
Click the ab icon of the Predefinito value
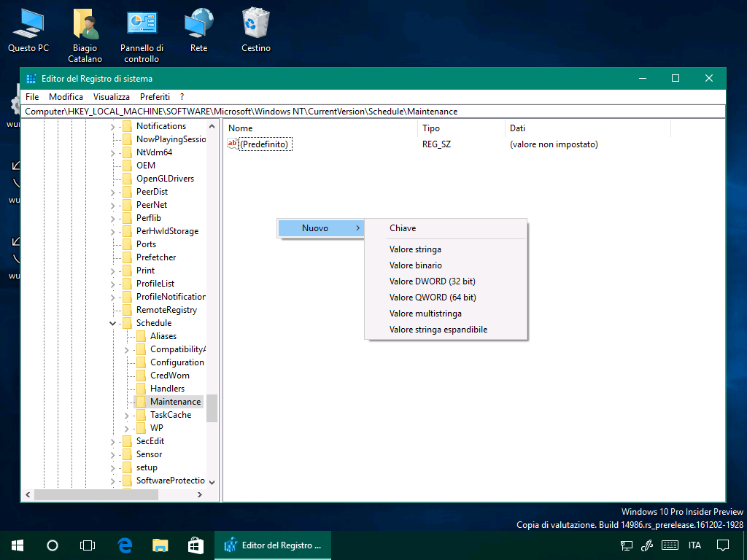point(232,144)
